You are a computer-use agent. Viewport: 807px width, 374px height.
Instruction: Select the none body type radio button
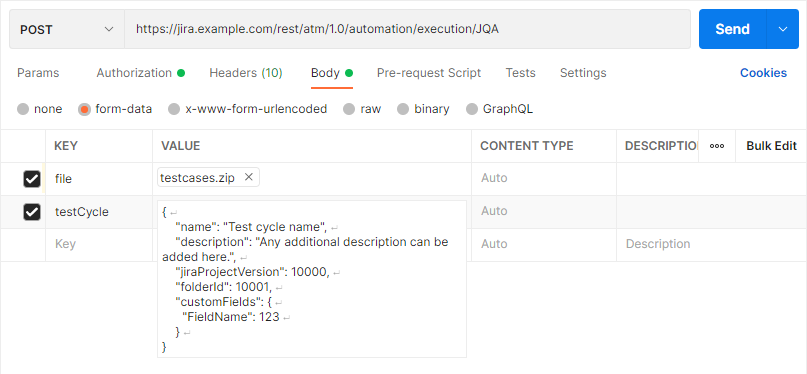(x=23, y=109)
